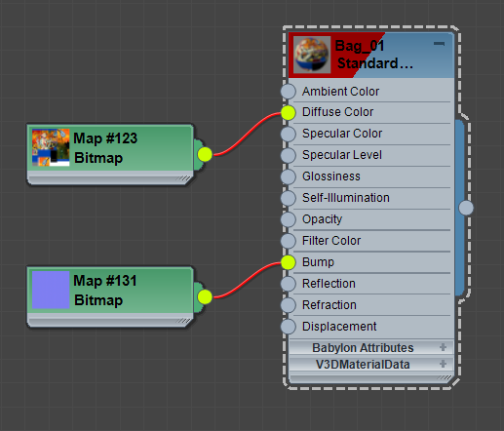This screenshot has width=504, height=431.
Task: Click the Refraction slot label
Action: tap(330, 305)
